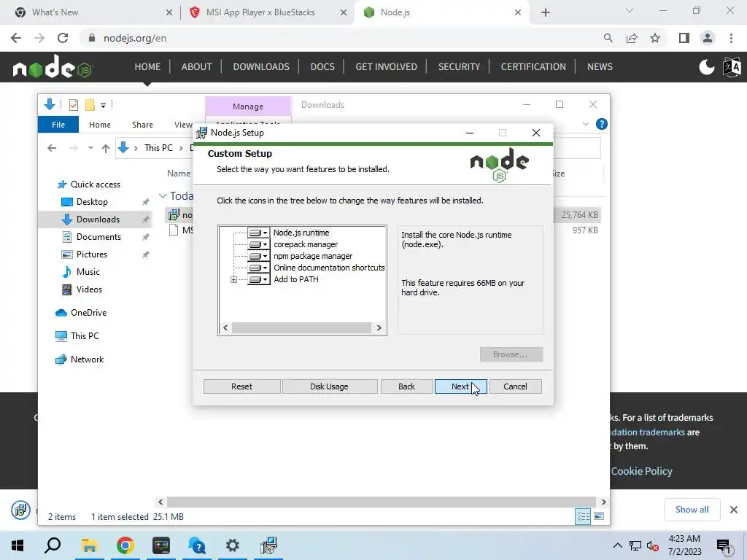Open DOWNLOADS on nodejs.org navigation
The width and height of the screenshot is (747, 560).
(x=261, y=66)
